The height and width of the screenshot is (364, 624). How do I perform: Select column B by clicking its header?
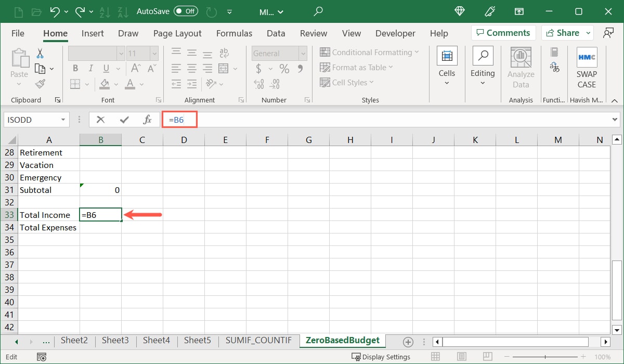coord(100,139)
